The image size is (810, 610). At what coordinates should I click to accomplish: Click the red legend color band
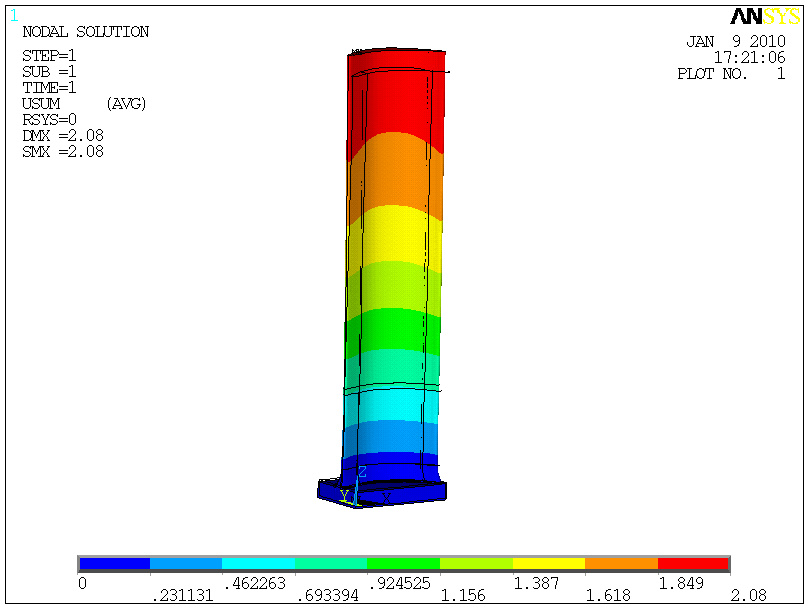click(x=693, y=564)
